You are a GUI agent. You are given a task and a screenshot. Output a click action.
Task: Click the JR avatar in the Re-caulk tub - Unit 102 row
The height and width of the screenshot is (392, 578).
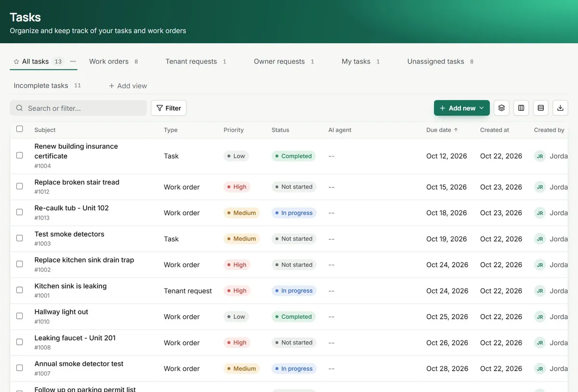540,213
